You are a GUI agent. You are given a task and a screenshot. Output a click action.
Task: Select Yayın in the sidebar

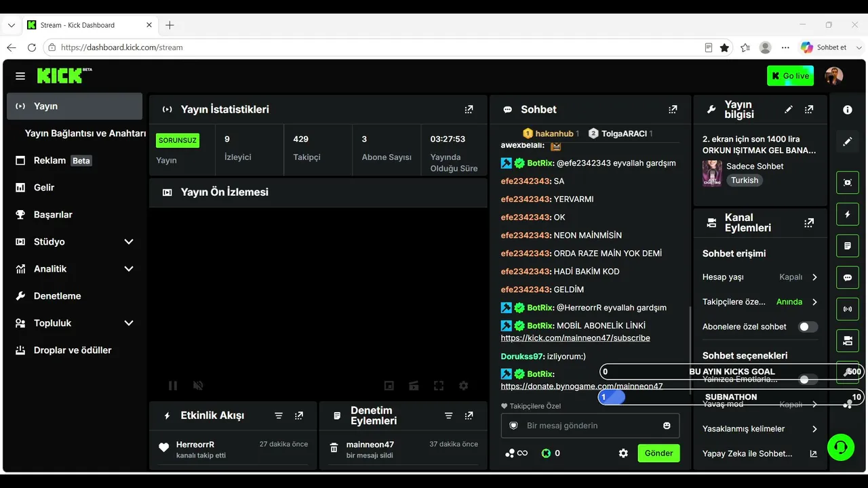click(75, 106)
